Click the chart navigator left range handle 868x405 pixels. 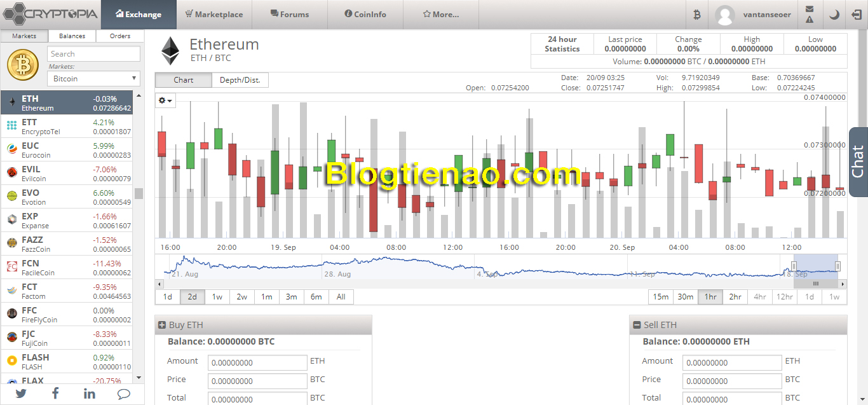point(794,266)
